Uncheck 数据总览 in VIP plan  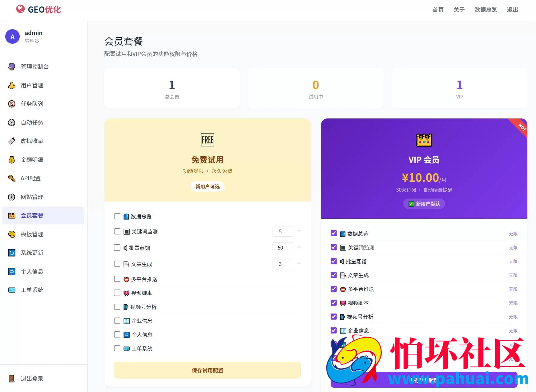tap(334, 233)
